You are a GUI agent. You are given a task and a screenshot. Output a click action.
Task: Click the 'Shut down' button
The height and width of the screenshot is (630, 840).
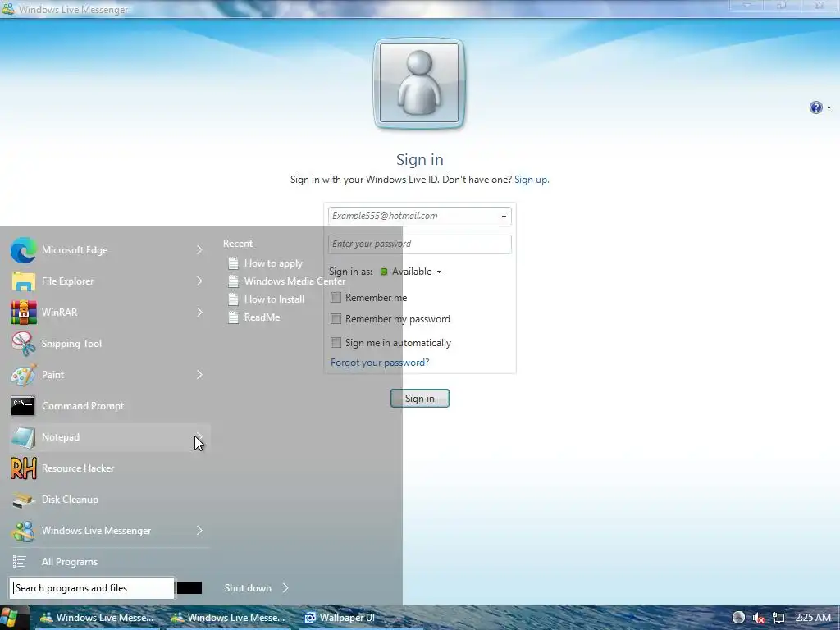(x=248, y=587)
